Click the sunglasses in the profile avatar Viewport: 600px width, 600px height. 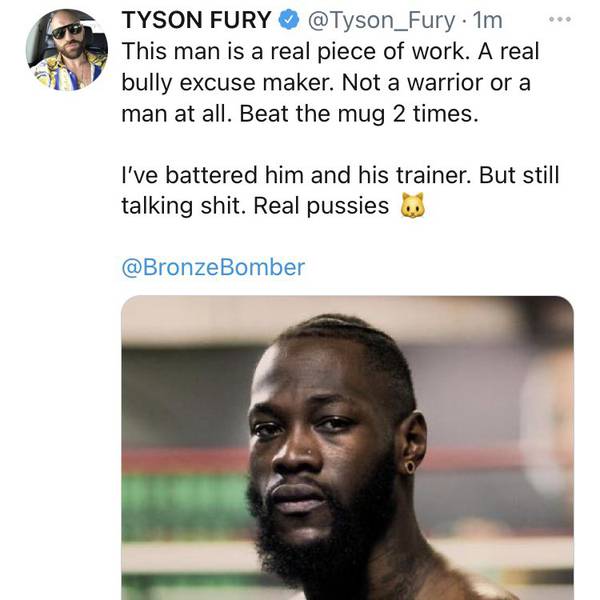point(67,32)
